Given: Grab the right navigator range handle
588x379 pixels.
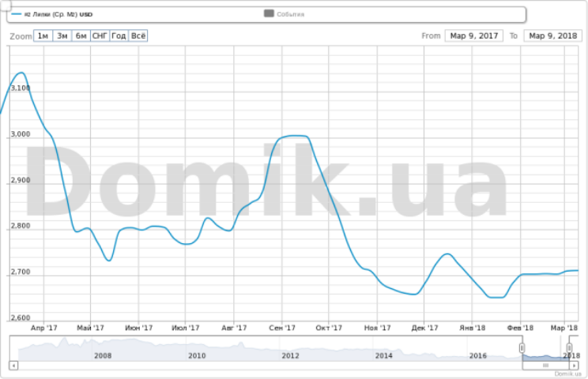Looking at the screenshot, I should (569, 348).
